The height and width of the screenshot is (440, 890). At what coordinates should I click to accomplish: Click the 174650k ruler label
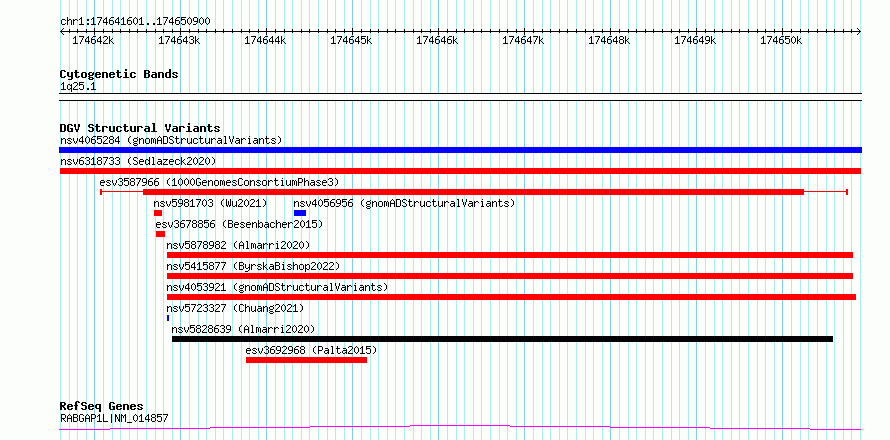tap(782, 40)
